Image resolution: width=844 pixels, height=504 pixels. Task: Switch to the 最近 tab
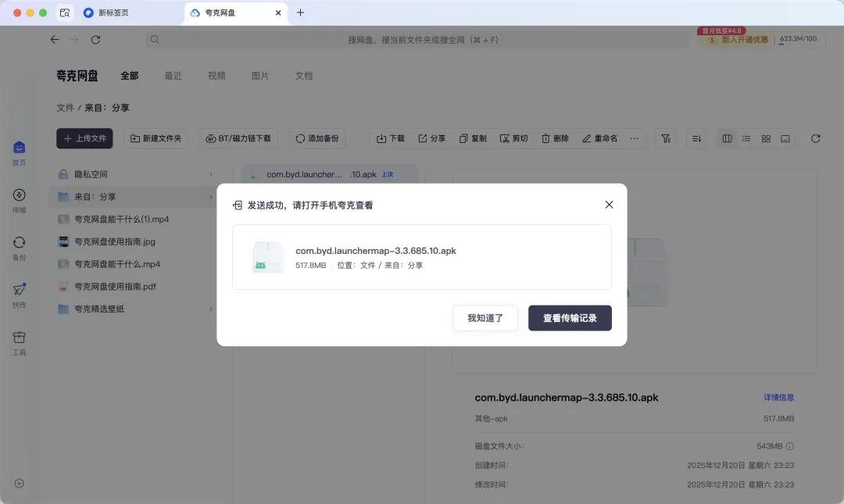pos(173,76)
